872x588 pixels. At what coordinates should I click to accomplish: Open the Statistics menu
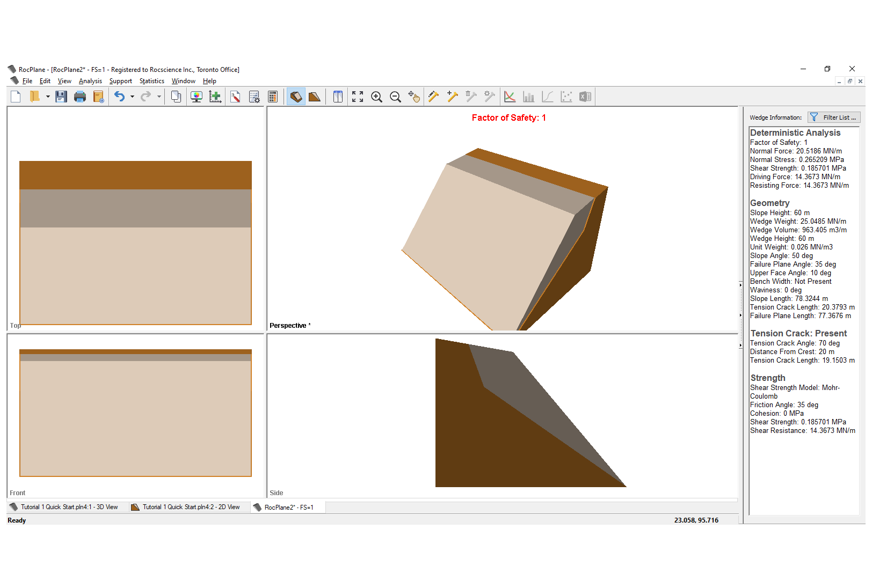click(152, 81)
